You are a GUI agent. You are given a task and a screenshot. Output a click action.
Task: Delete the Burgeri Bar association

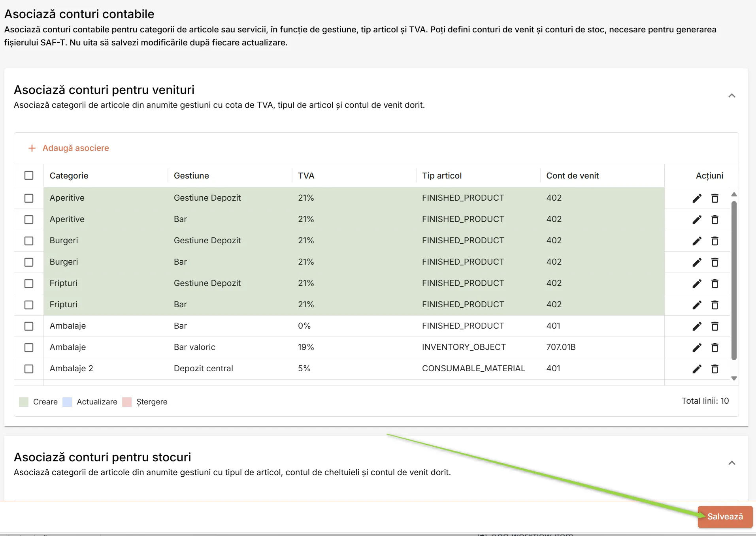[715, 262]
